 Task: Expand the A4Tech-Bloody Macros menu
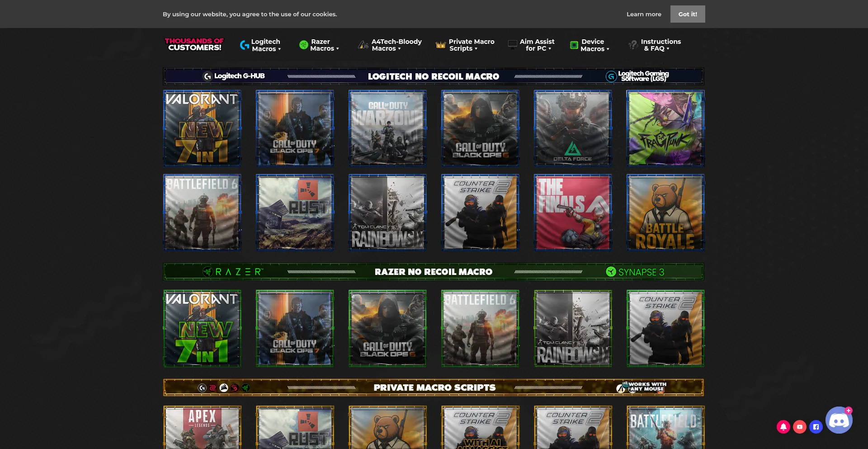pyautogui.click(x=390, y=45)
